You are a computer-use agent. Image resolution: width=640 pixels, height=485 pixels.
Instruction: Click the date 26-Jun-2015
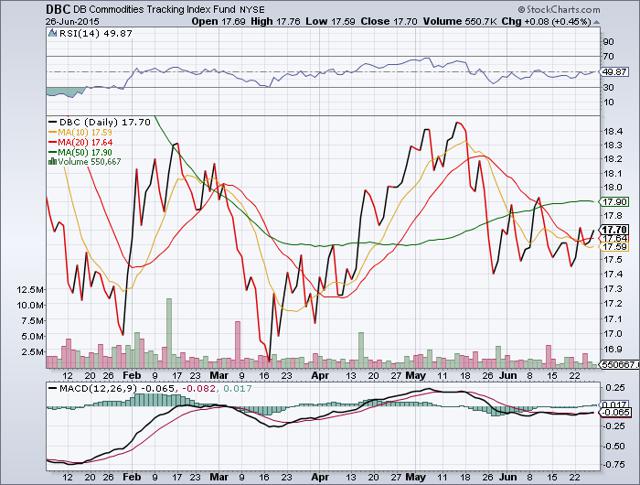pos(72,22)
